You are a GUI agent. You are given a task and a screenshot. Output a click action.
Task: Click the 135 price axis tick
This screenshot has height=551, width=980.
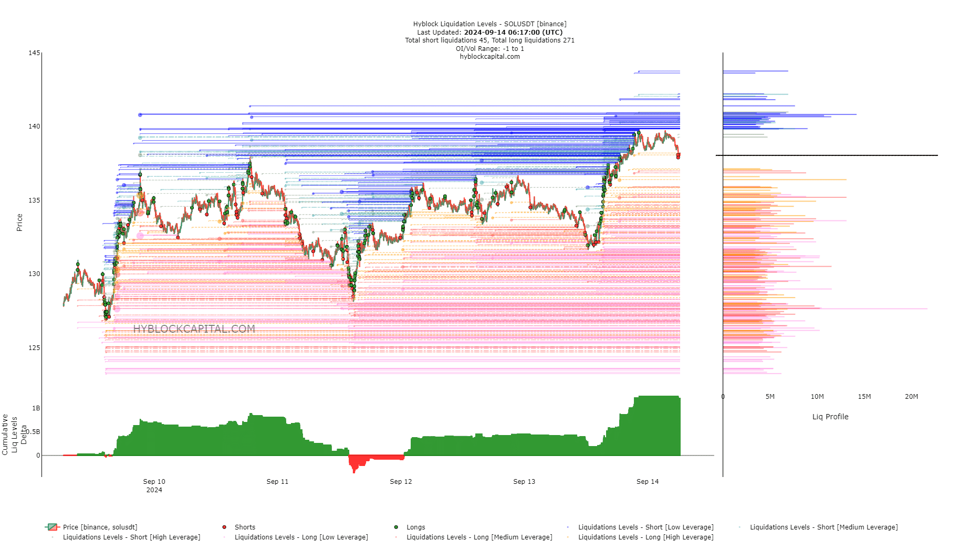click(x=34, y=200)
